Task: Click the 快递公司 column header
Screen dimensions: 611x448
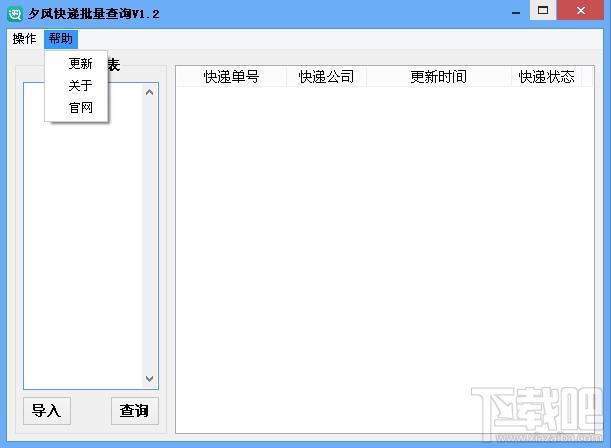Action: (326, 77)
